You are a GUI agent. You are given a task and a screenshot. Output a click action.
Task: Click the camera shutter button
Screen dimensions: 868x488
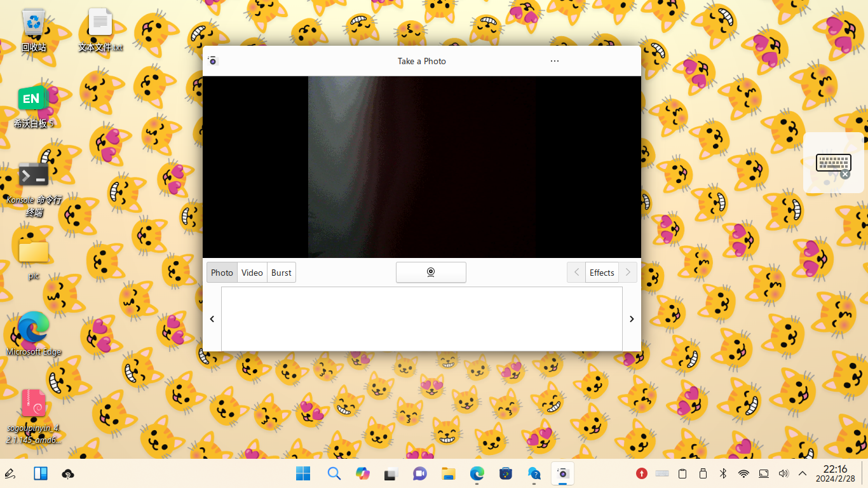(x=431, y=273)
